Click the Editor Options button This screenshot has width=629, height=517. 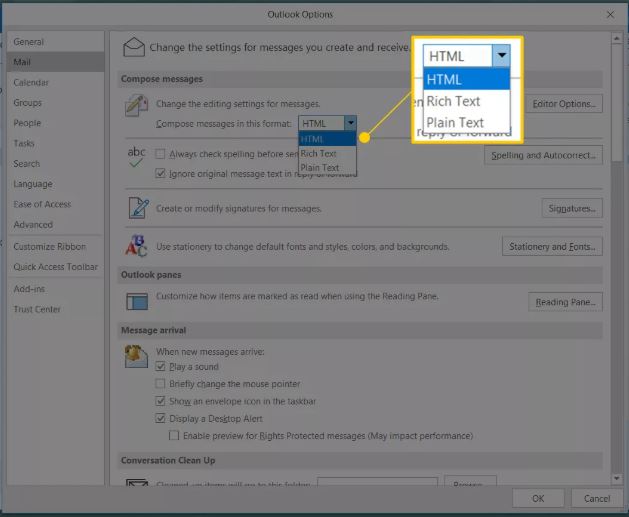click(564, 104)
